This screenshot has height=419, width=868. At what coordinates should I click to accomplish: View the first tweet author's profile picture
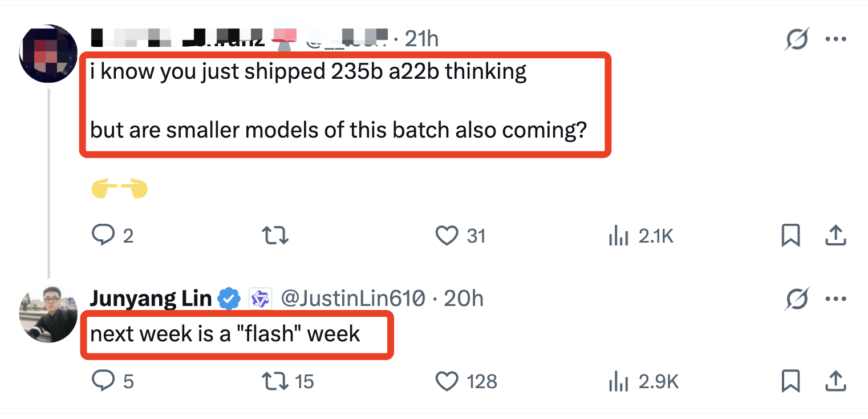point(48,53)
